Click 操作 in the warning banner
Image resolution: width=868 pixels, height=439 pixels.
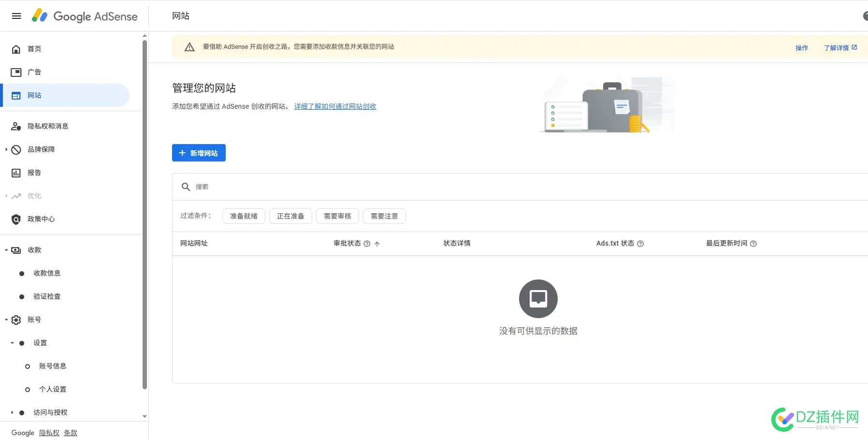coord(802,48)
